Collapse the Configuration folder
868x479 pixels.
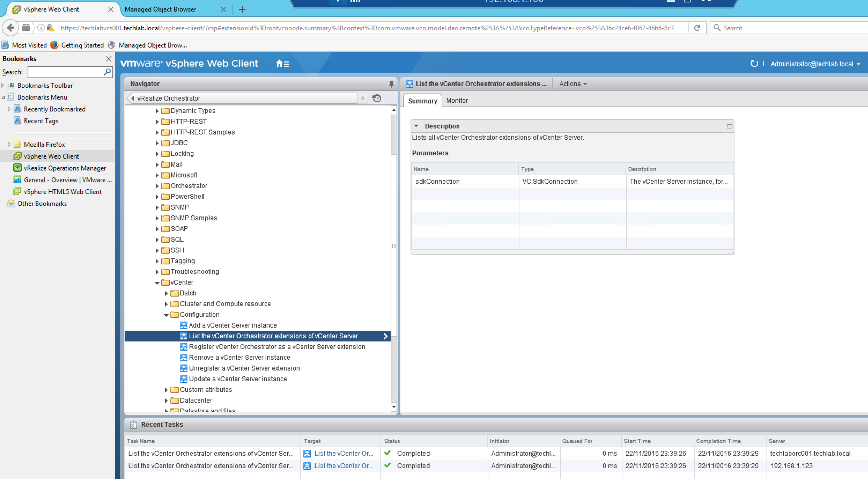coord(166,315)
